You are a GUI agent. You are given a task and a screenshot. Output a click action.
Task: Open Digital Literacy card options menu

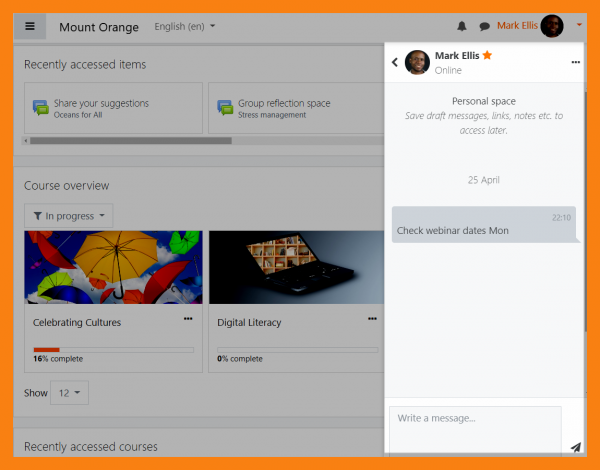point(372,319)
